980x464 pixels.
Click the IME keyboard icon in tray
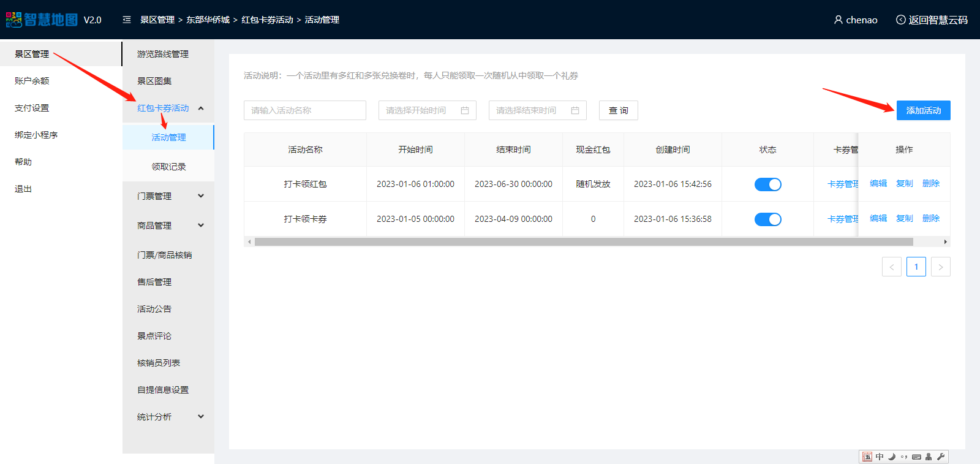(x=916, y=457)
